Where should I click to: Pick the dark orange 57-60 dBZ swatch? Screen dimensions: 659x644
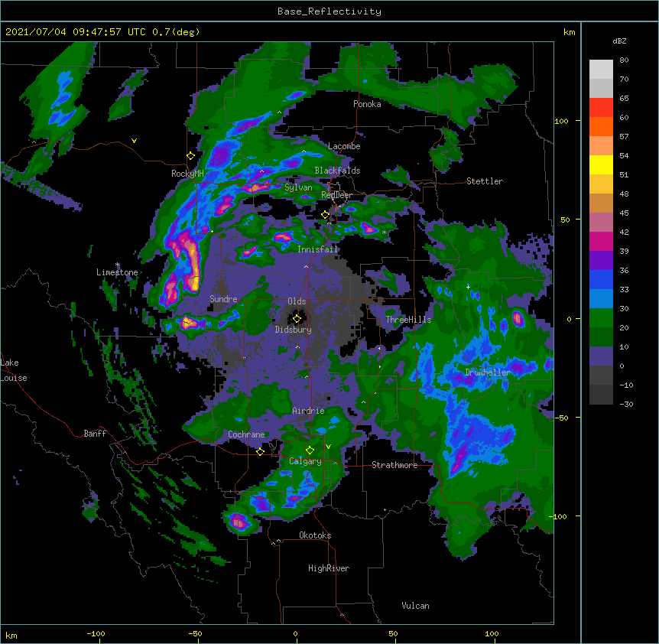click(601, 126)
